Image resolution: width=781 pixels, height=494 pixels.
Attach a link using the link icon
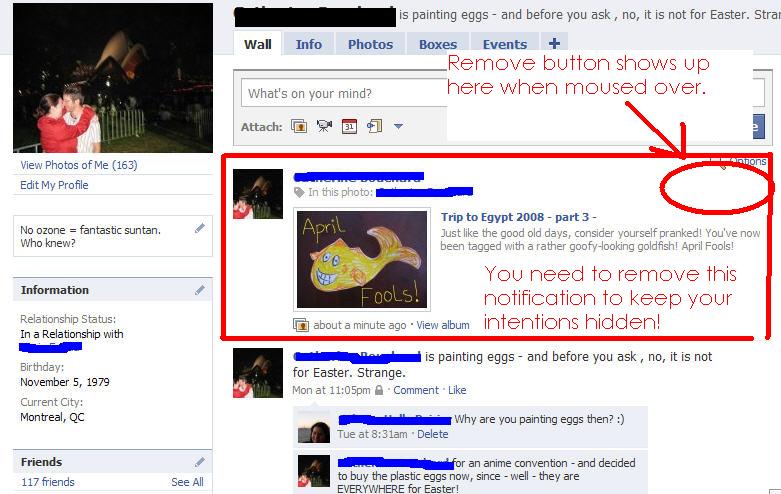click(x=375, y=126)
